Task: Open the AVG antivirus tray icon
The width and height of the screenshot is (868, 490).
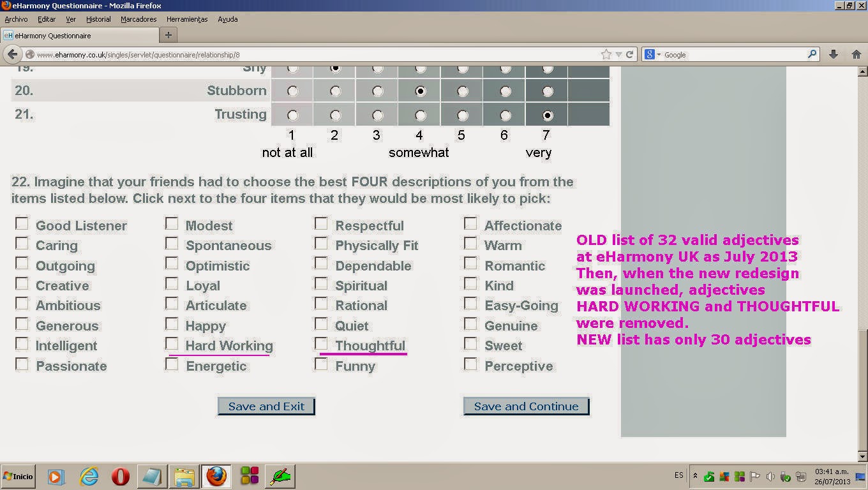Action: [x=724, y=477]
